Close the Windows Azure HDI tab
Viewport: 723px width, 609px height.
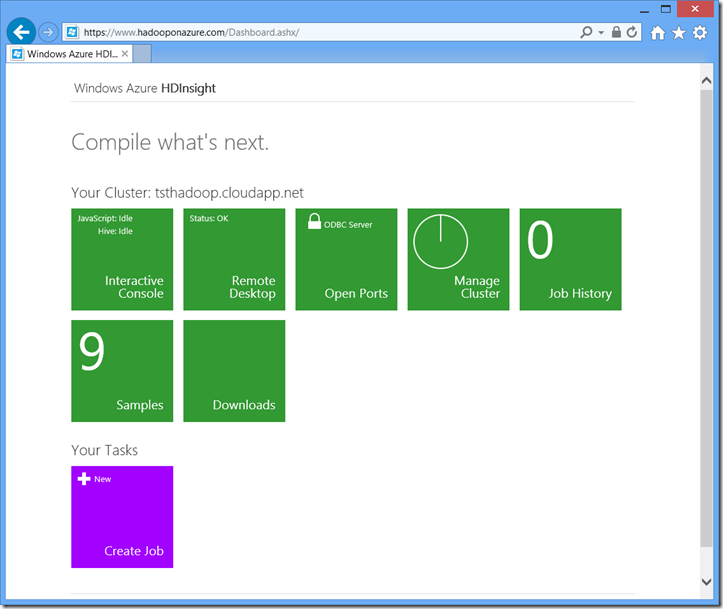(x=124, y=53)
